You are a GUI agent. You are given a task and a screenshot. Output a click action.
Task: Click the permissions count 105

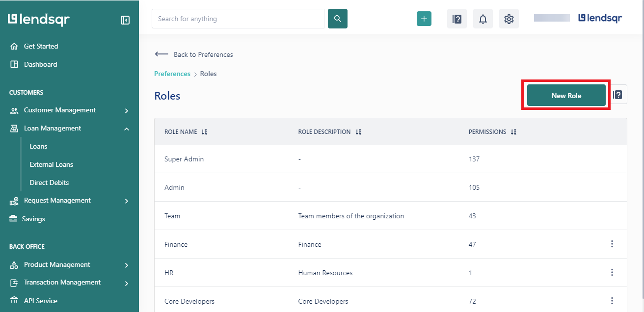coord(474,187)
